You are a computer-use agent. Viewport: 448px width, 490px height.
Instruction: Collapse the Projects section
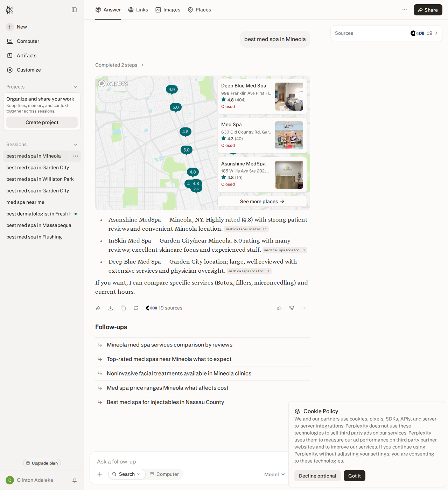point(76,87)
